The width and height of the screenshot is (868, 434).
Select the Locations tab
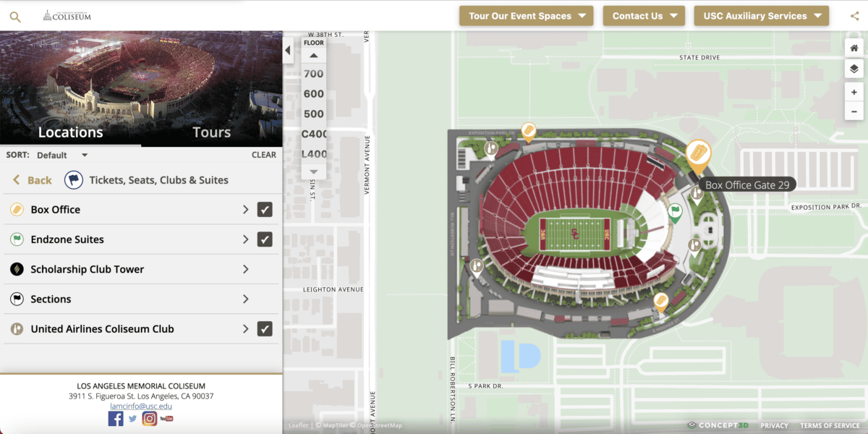coord(70,132)
